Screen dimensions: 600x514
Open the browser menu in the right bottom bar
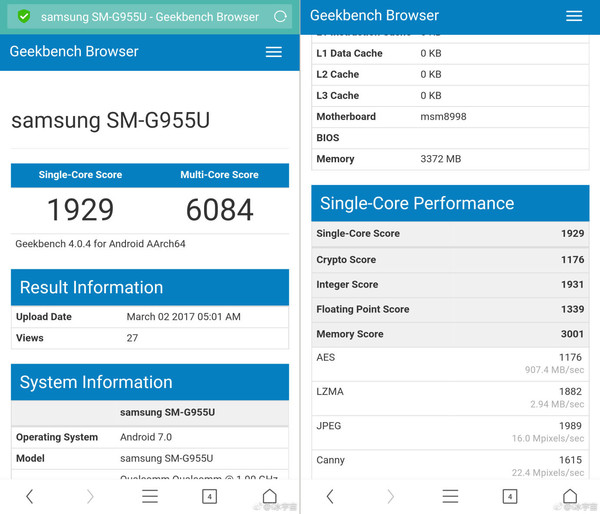click(450, 496)
